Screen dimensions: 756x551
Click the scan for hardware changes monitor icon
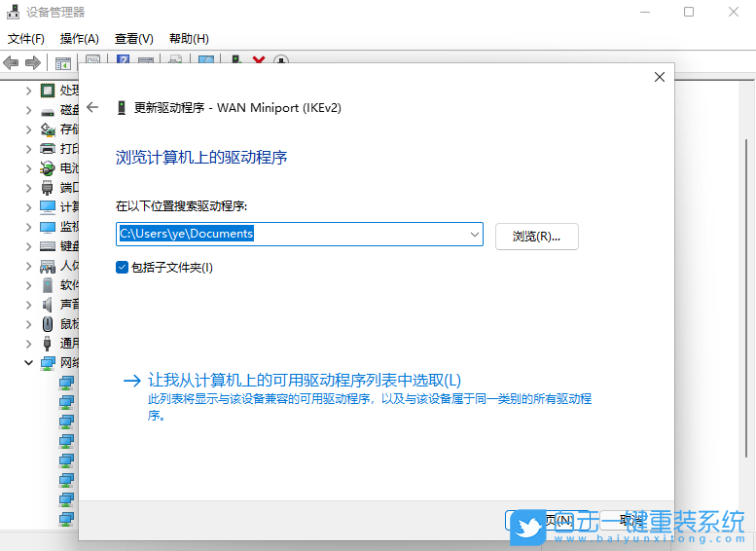click(x=206, y=60)
